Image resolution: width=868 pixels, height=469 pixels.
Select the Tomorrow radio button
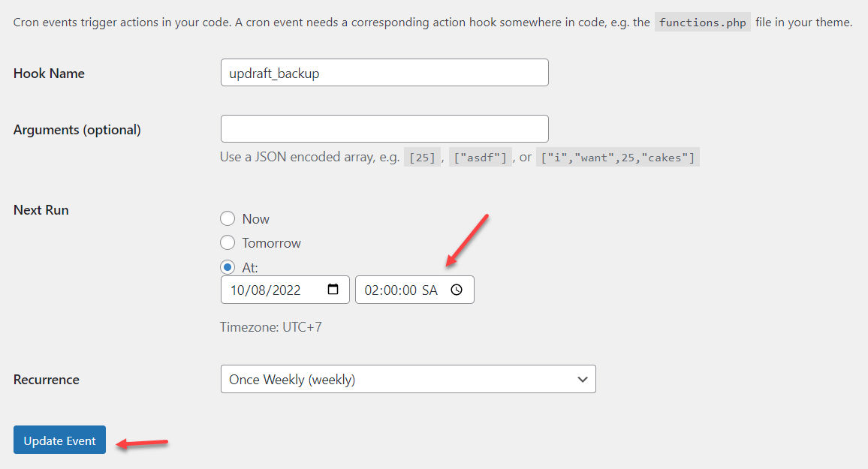pos(228,243)
